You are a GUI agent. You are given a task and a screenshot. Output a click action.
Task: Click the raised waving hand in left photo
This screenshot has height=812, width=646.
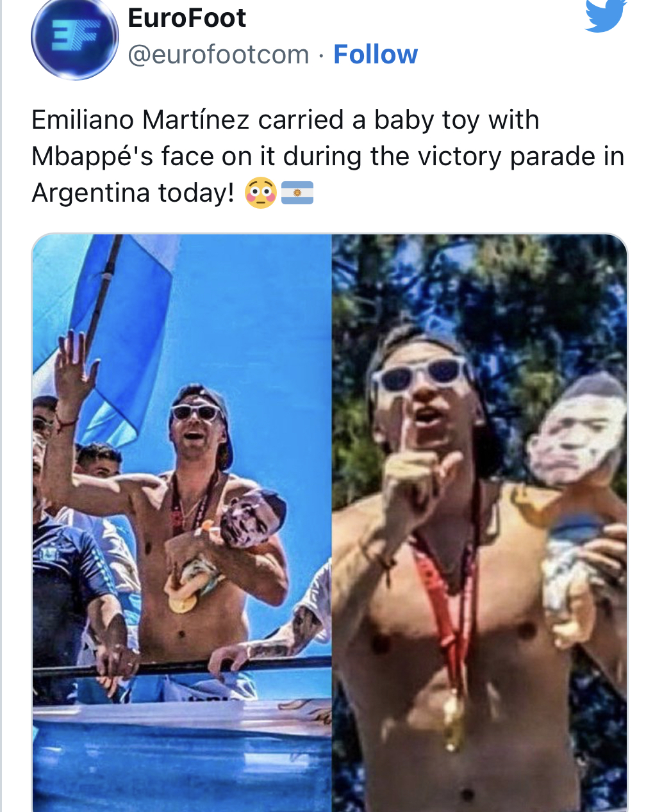(74, 366)
